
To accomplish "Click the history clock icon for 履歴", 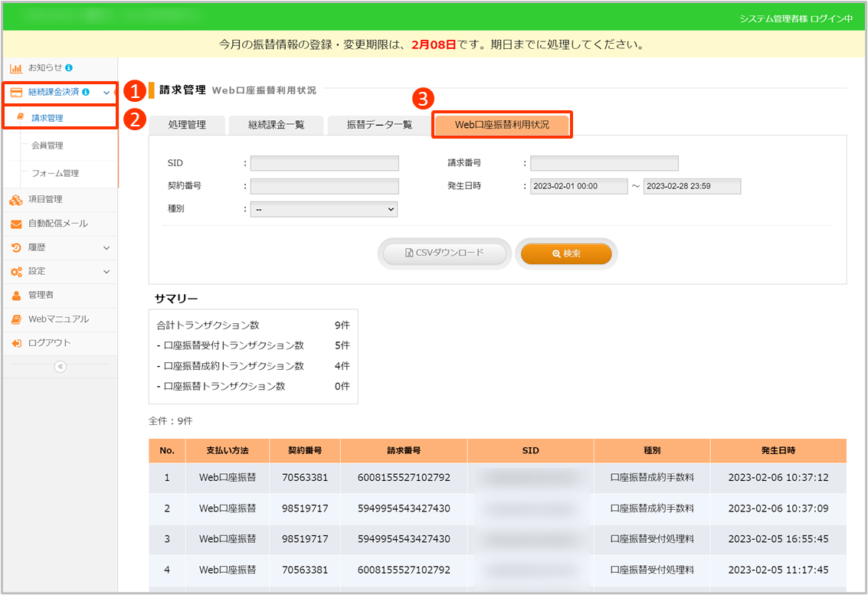I will [15, 248].
